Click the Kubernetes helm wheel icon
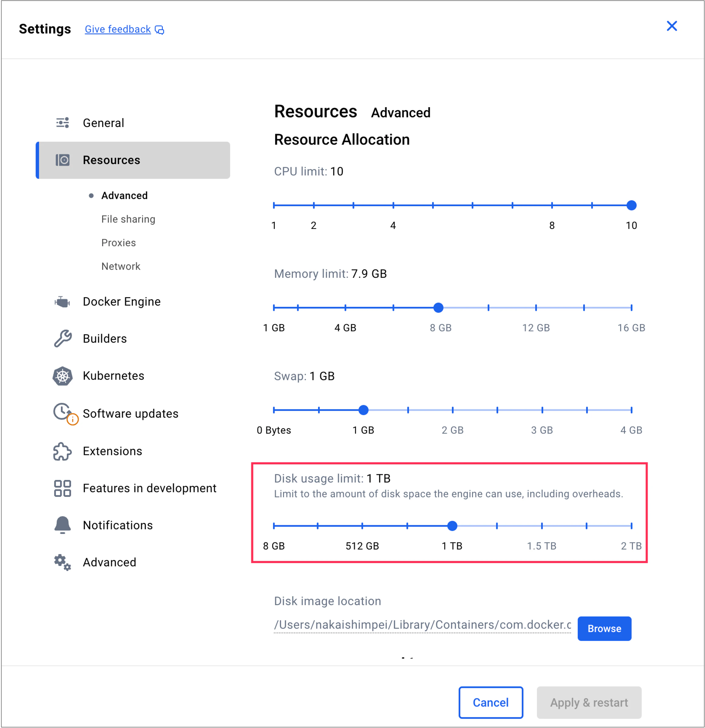705x728 pixels. pos(63,376)
